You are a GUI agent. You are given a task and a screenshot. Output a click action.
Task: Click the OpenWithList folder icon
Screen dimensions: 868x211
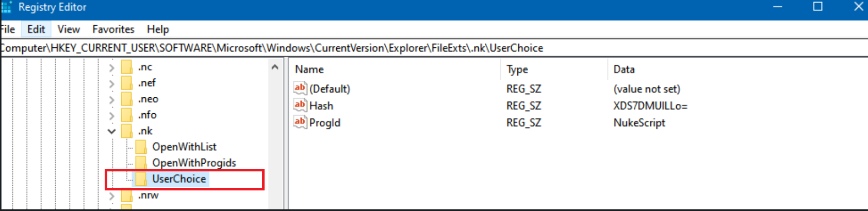(141, 147)
